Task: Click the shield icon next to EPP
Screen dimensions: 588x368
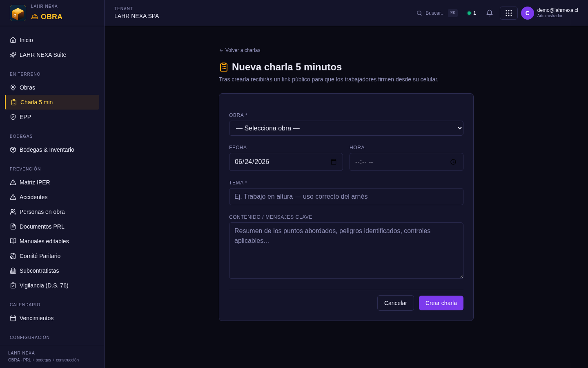Action: pos(13,117)
